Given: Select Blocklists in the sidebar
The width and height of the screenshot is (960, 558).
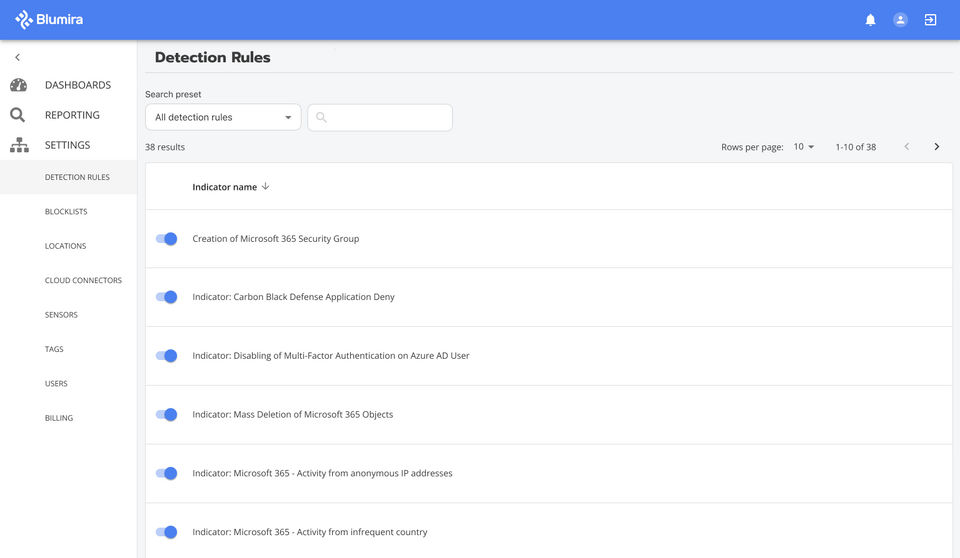Looking at the screenshot, I should [66, 211].
